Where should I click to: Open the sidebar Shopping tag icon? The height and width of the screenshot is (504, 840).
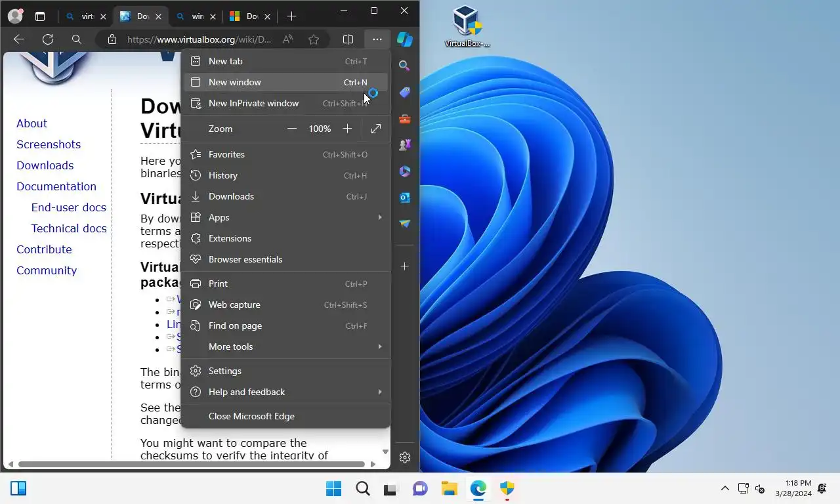[x=405, y=92]
